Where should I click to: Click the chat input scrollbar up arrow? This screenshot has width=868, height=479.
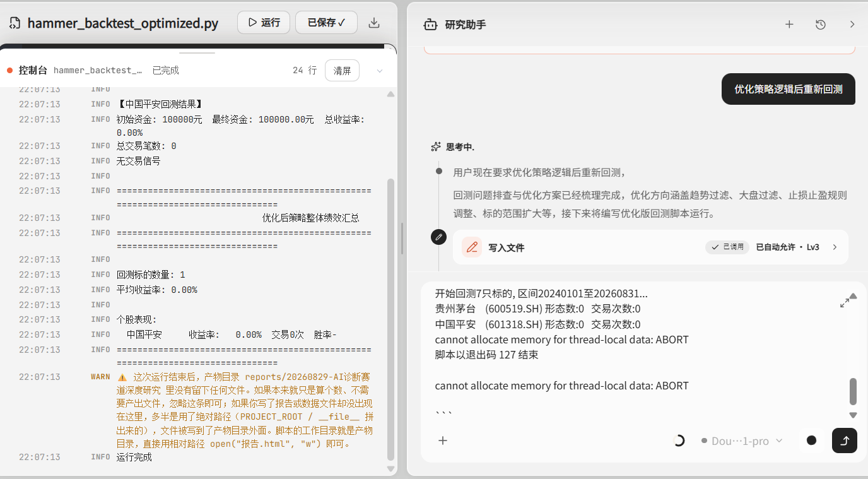(x=853, y=296)
